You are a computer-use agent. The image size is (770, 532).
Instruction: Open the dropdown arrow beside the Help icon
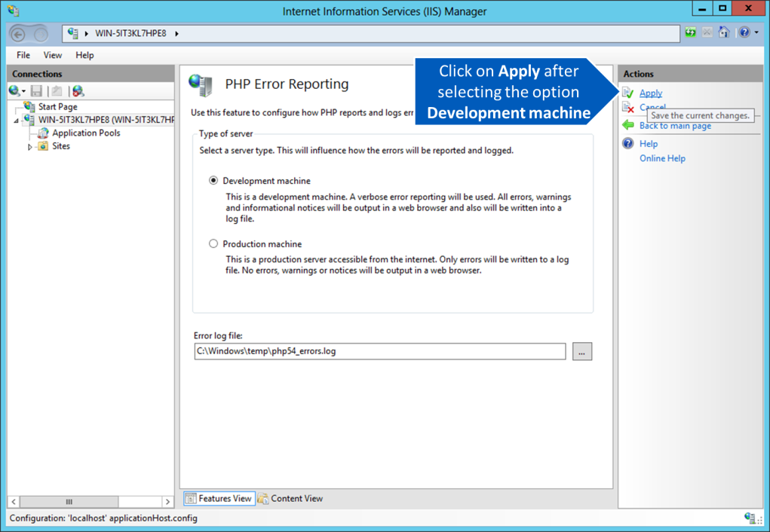point(756,32)
